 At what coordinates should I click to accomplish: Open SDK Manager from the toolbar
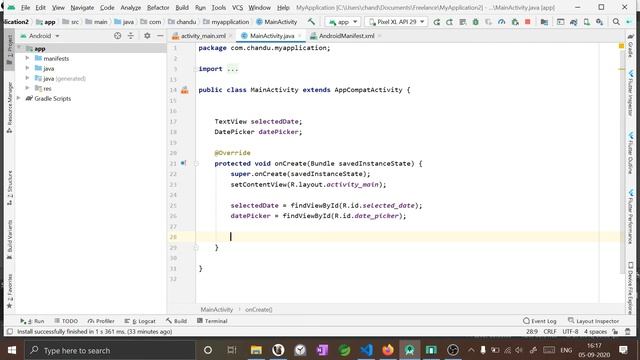(600, 22)
